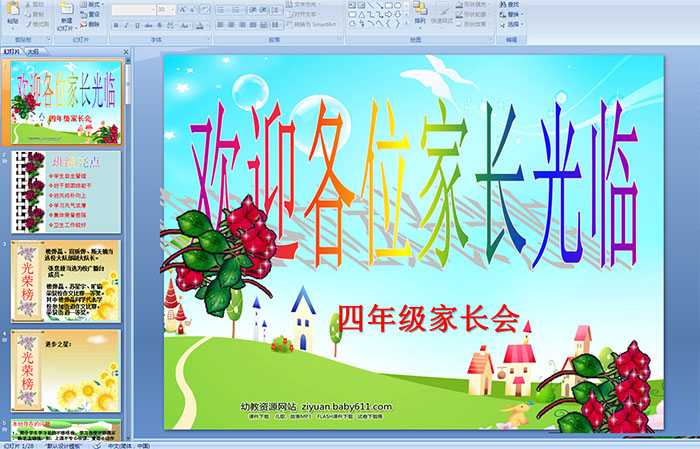700x449 pixels.
Task: Toggle Justify paragraph alignment
Action: 253,25
